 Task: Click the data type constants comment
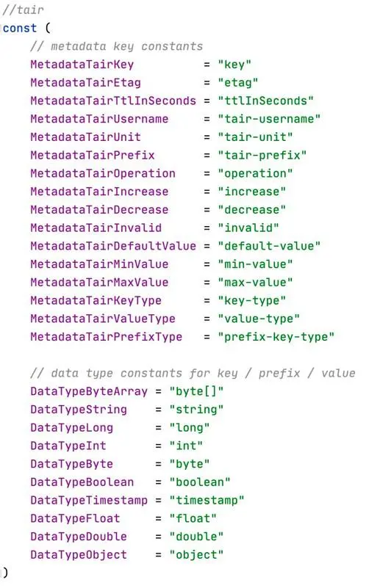coord(193,373)
